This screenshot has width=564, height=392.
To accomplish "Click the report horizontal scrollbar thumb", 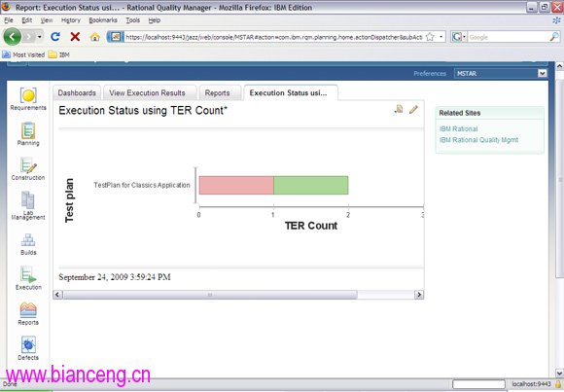I will (210, 295).
